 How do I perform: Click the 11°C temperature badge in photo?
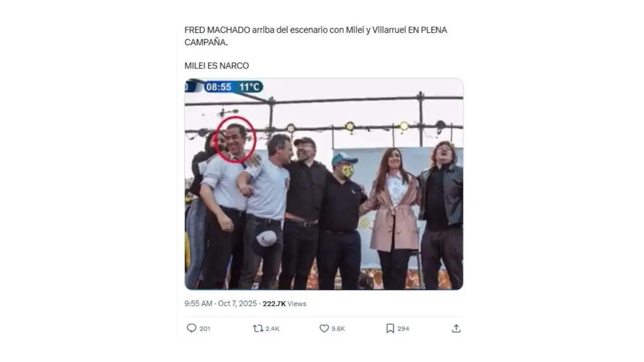tap(249, 87)
